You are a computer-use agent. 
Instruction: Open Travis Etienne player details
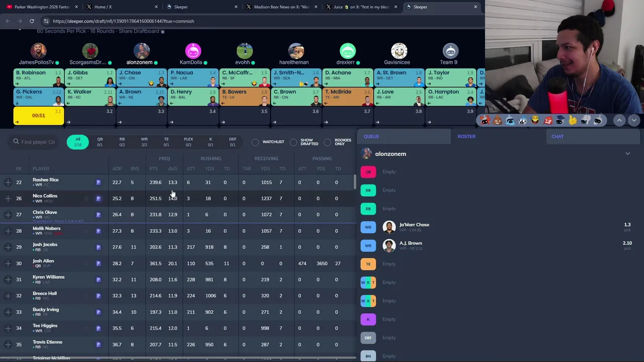[47, 342]
